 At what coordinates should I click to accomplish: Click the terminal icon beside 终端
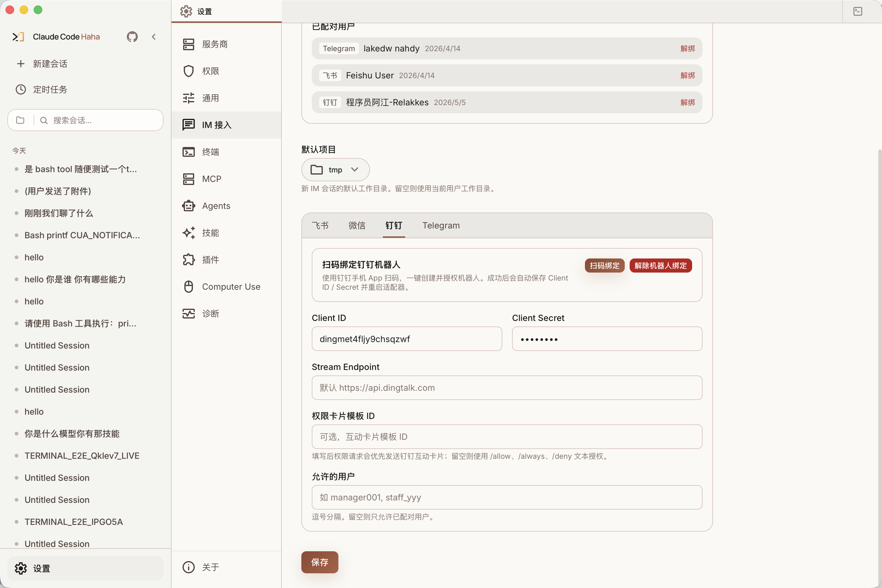click(188, 152)
